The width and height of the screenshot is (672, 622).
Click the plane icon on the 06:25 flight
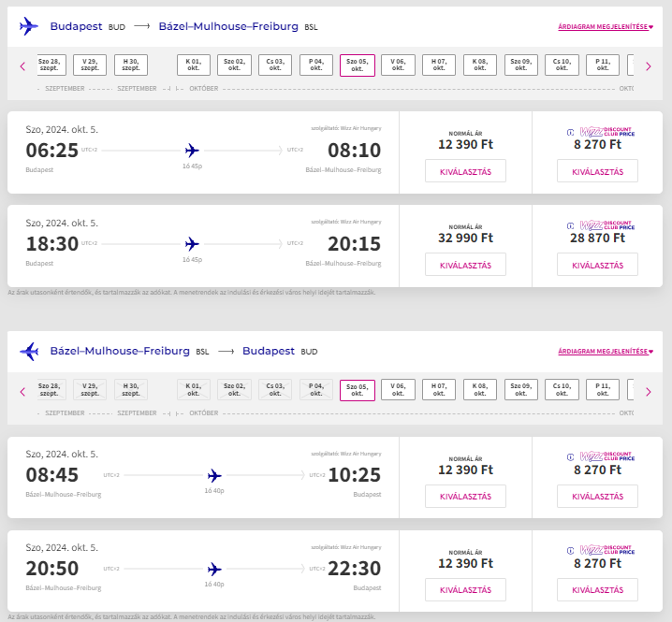[x=193, y=150]
